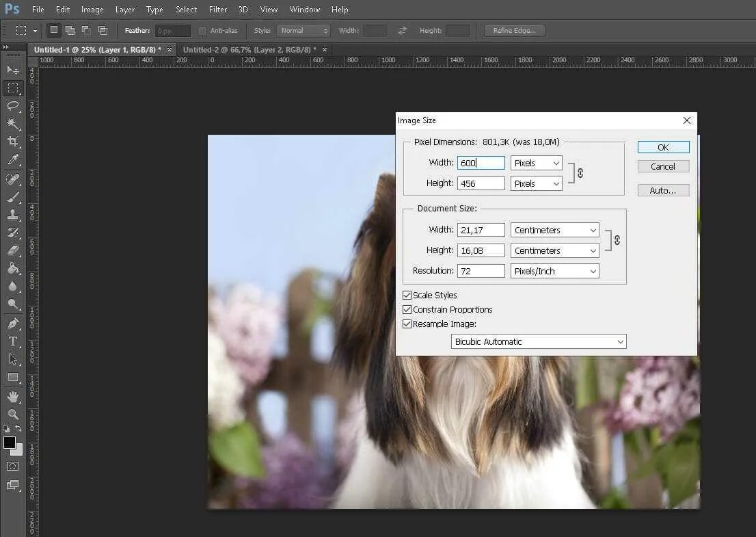The image size is (756, 537).
Task: Close the Image Size dialog
Action: [x=687, y=120]
